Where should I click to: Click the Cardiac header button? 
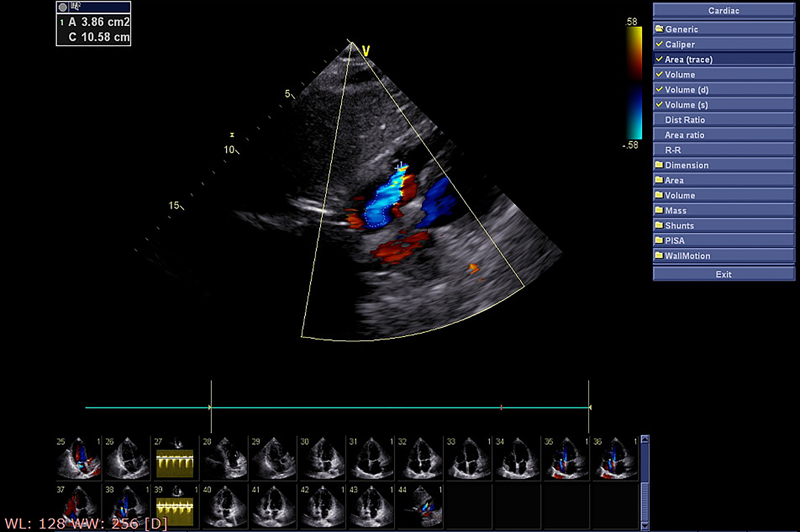723,11
